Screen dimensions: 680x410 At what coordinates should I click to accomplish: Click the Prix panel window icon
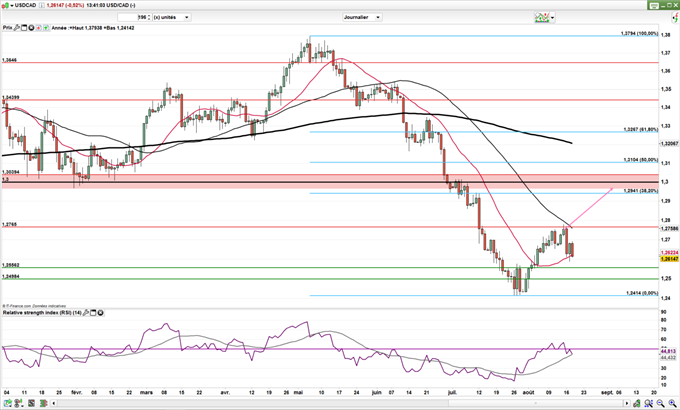[x=24, y=28]
